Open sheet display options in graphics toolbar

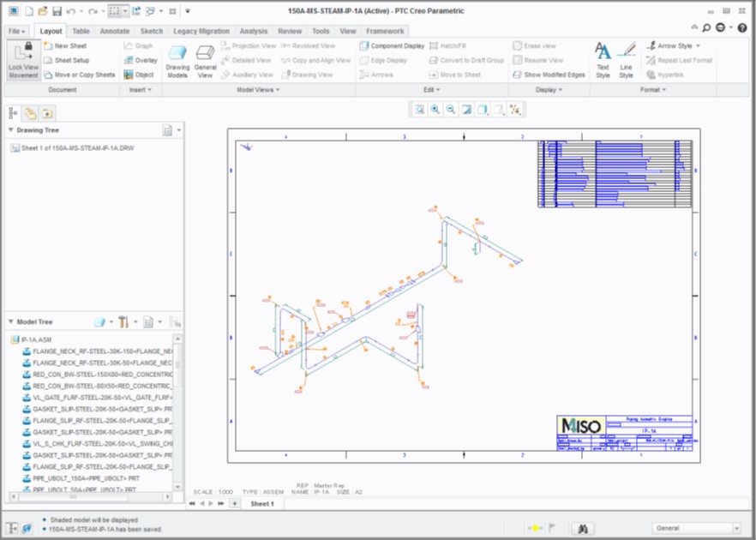tap(500, 110)
